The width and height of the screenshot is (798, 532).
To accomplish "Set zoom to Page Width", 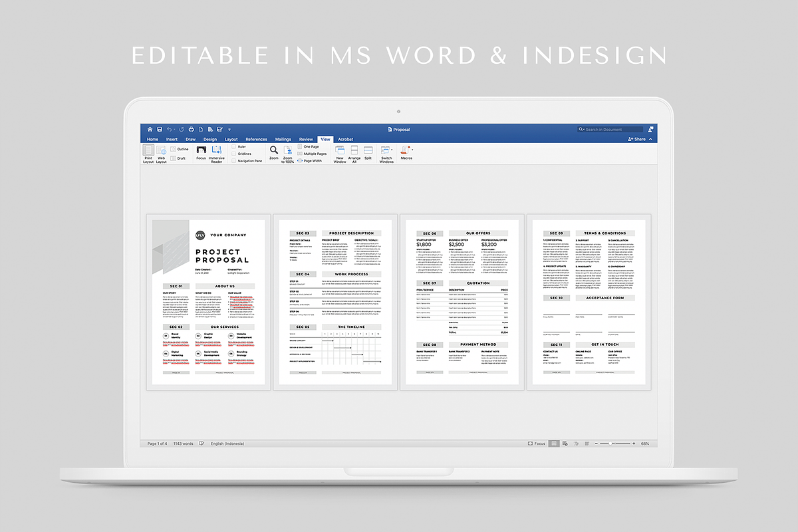I will coord(310,161).
